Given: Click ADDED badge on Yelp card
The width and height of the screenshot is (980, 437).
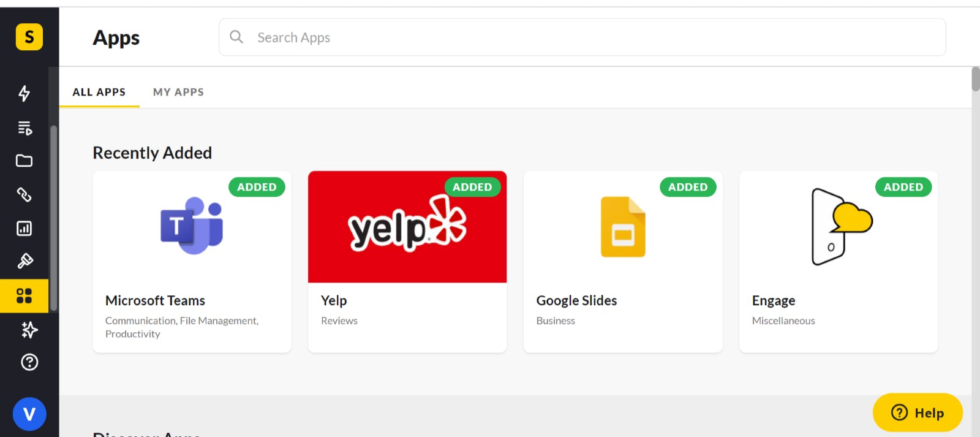Looking at the screenshot, I should point(472,187).
